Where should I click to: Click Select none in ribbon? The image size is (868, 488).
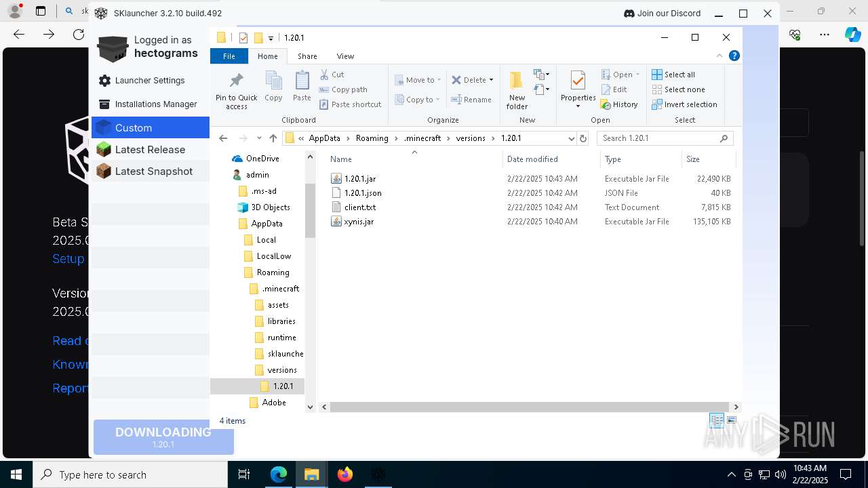click(678, 89)
